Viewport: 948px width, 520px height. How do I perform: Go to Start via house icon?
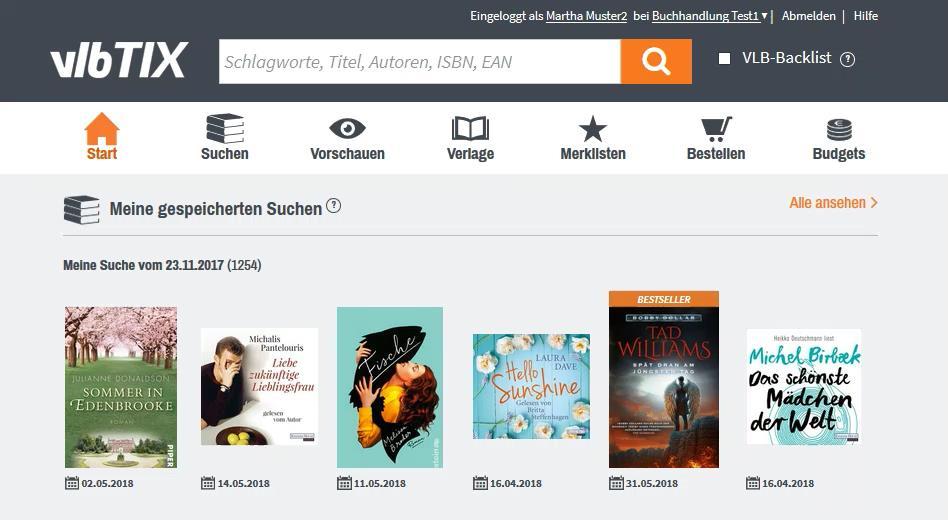pyautogui.click(x=102, y=128)
